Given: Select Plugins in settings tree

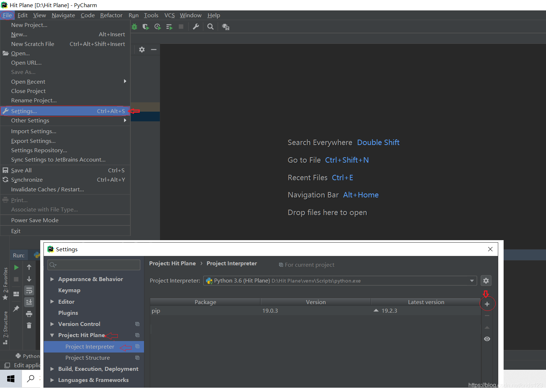Looking at the screenshot, I should (68, 313).
